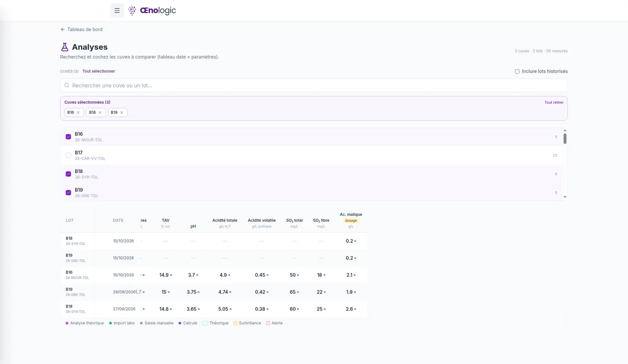Remove the B16 chip with its X
The width and height of the screenshot is (628, 364).
78,113
